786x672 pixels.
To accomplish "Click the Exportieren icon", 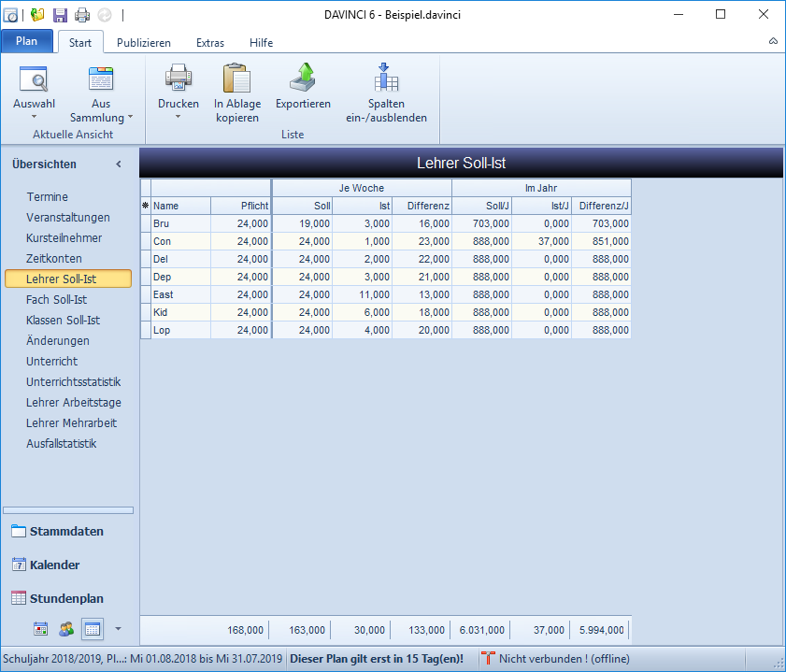I will 303,78.
